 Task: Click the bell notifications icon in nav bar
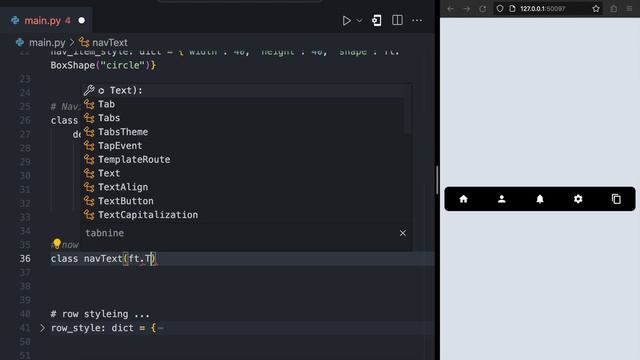click(x=540, y=199)
